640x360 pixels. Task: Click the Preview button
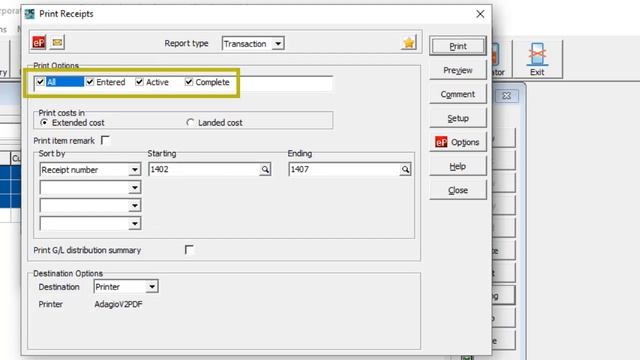[458, 70]
